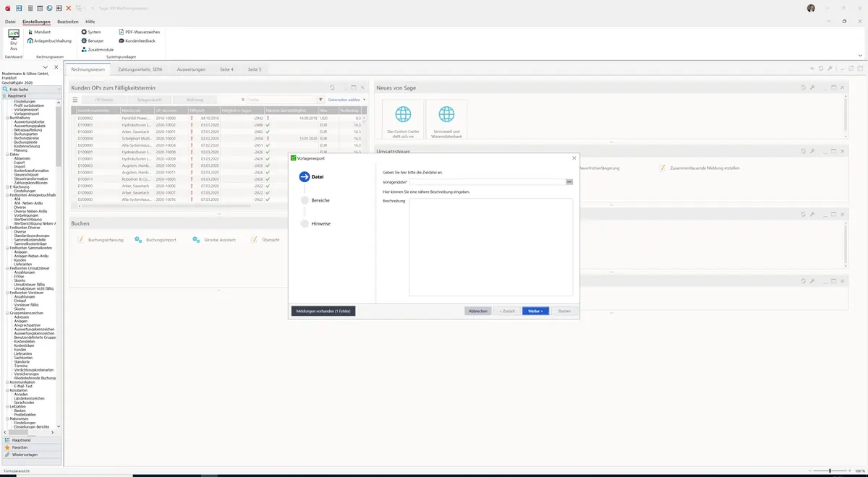Collapse the navigation pane with the chevron
The width and height of the screenshot is (868, 477).
pos(46,67)
